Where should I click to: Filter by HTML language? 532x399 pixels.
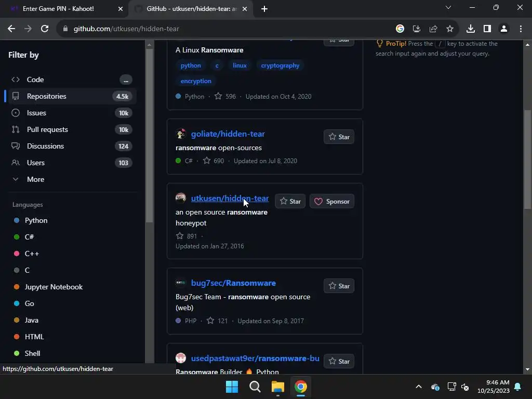point(34,337)
